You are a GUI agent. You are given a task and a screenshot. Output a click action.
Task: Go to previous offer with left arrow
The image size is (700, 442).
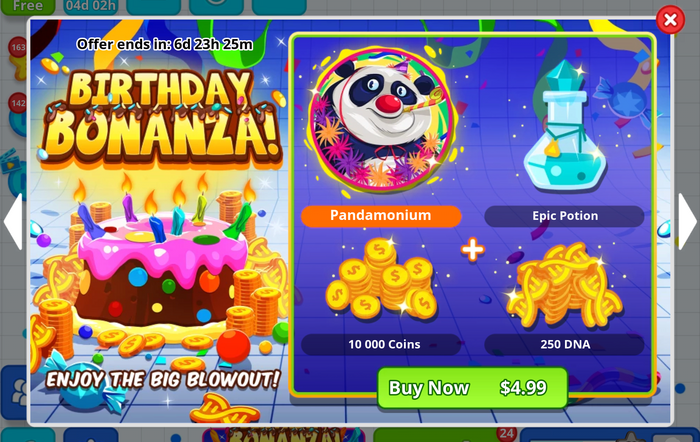pyautogui.click(x=12, y=221)
